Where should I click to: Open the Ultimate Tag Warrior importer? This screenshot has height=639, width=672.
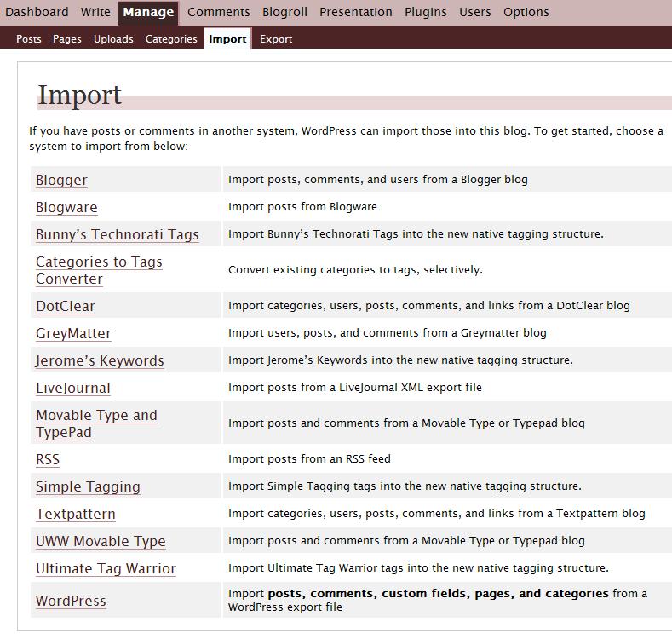[106, 568]
